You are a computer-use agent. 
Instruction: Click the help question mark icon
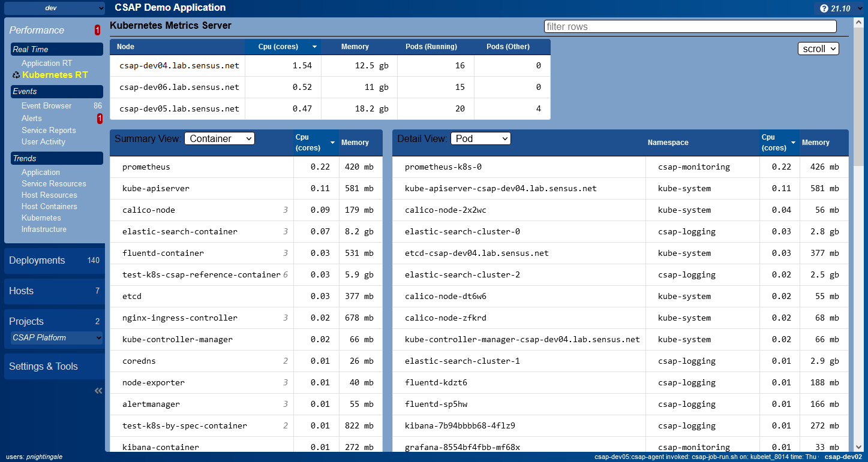[824, 8]
